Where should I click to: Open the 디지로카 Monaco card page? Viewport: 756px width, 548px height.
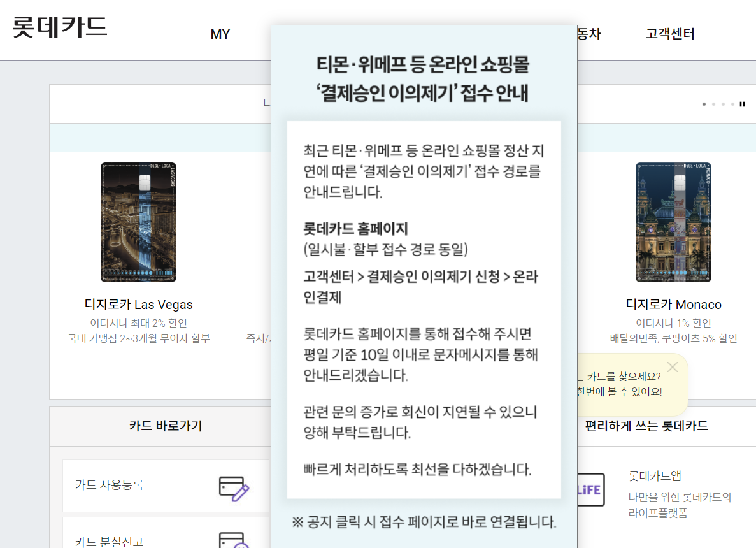[674, 305]
